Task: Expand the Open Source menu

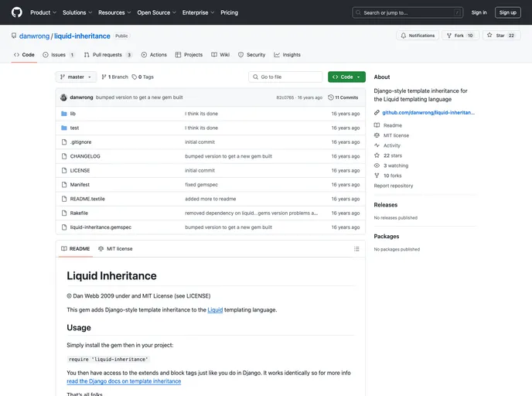Action: pyautogui.click(x=156, y=12)
